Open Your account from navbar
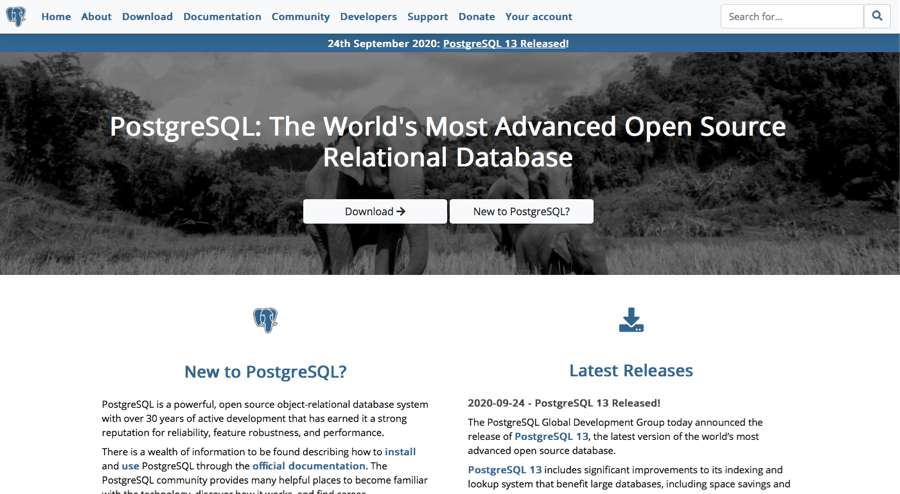The height and width of the screenshot is (494, 900). coord(538,17)
